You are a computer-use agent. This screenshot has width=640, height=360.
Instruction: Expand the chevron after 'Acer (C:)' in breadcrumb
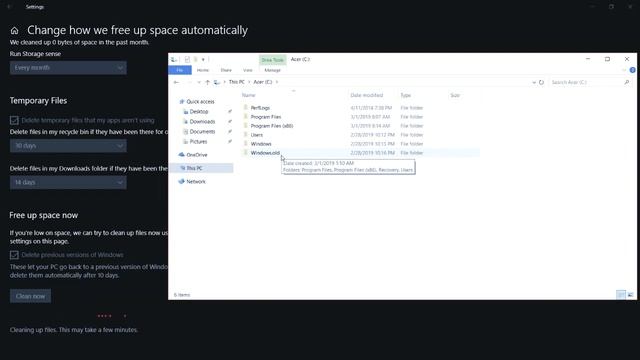(x=277, y=82)
